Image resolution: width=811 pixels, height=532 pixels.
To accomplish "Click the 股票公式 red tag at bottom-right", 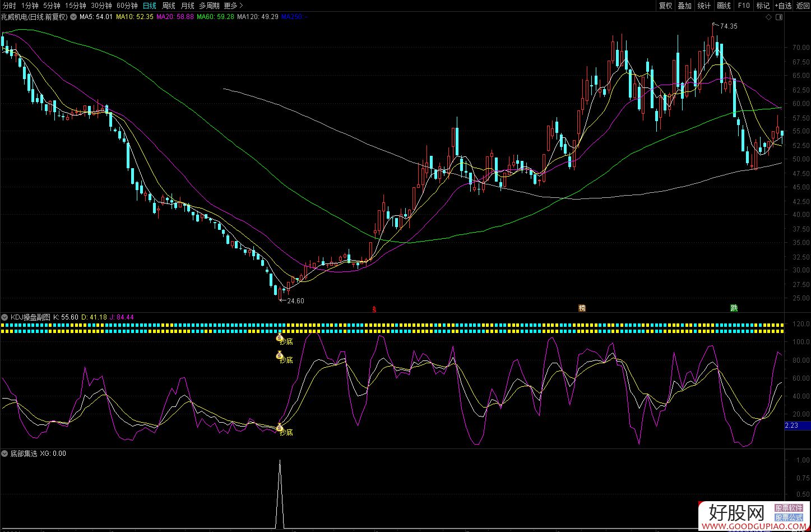I will 789,517.
